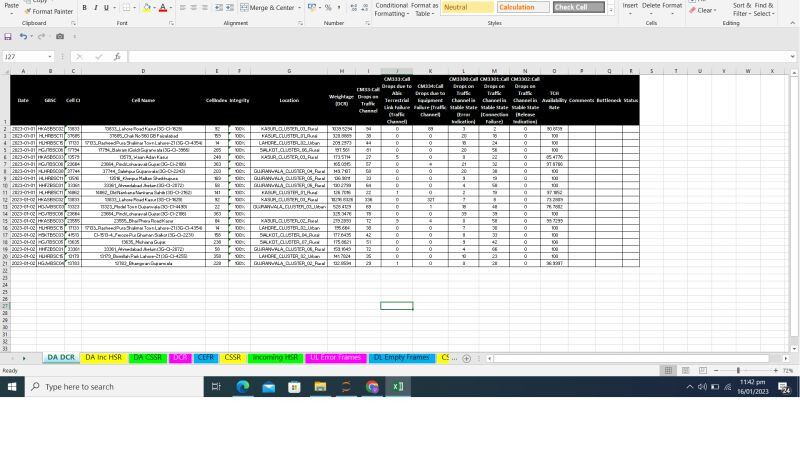800x450 pixels.
Task: Click the formula bar input field
Action: coord(458,57)
